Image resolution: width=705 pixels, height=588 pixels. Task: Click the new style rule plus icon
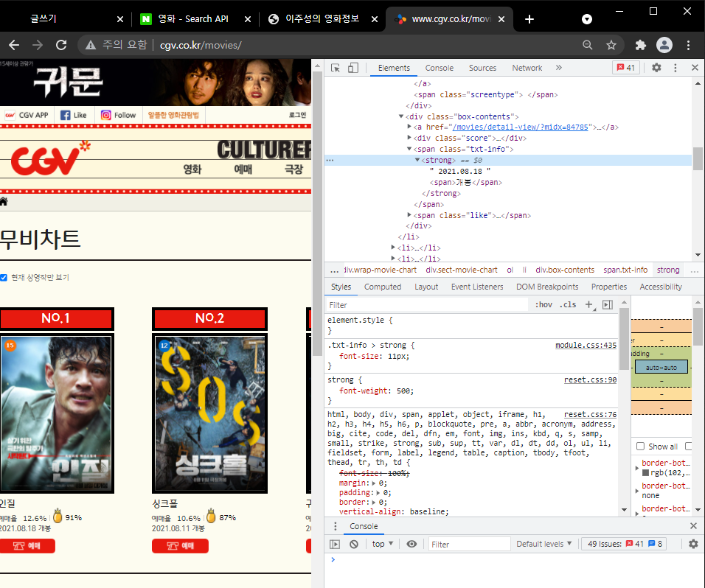click(x=589, y=304)
